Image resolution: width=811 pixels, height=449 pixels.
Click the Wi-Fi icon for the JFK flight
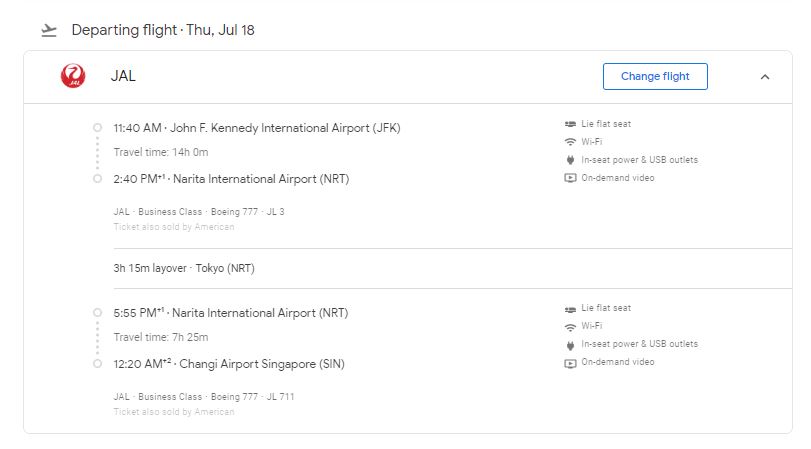[x=570, y=142]
